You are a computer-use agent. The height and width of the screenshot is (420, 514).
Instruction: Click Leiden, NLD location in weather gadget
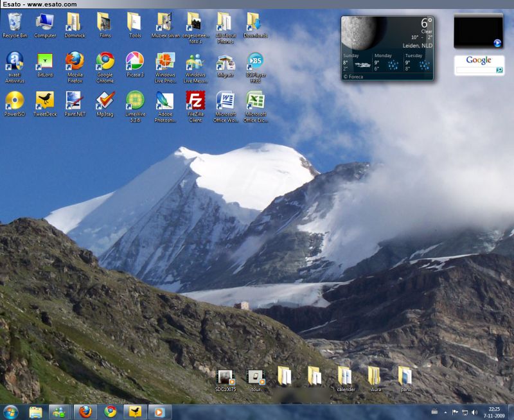[x=417, y=46]
